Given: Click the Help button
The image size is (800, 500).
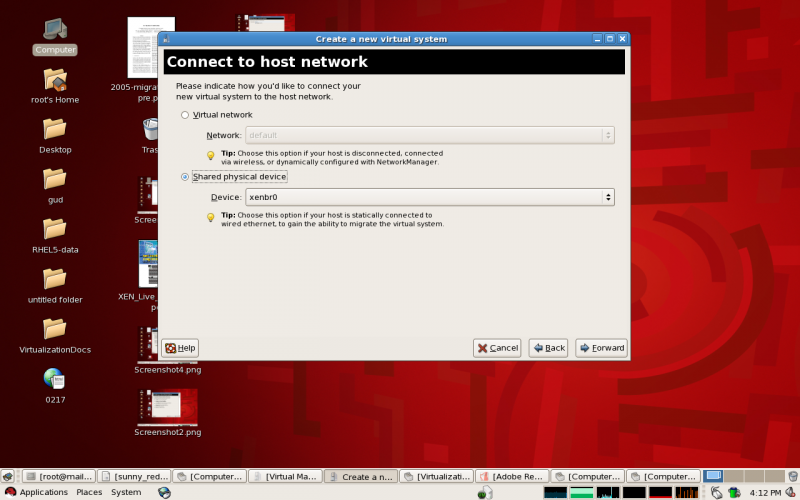Looking at the screenshot, I should click(180, 348).
